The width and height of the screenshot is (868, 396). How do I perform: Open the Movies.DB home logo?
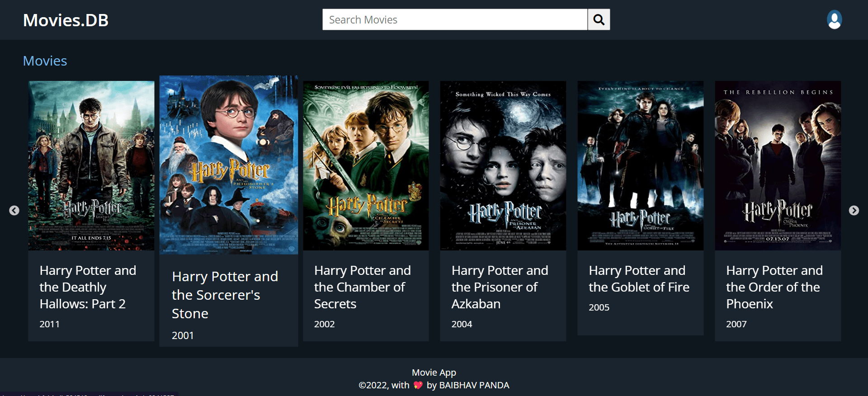(x=66, y=20)
